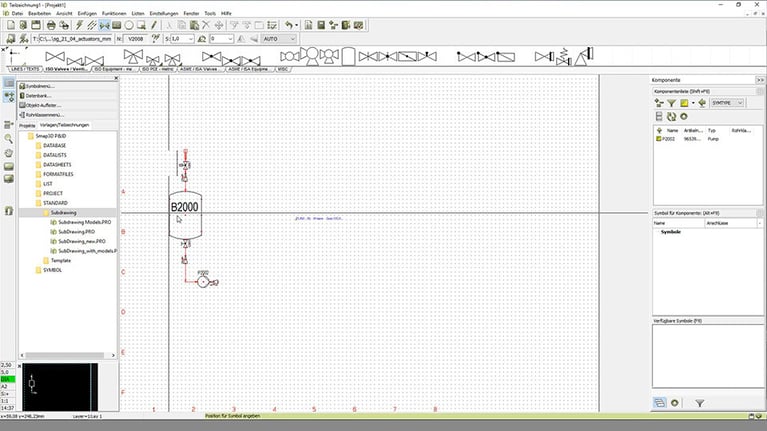Click the Undo arrow icon
767x431 pixels.
pyautogui.click(x=289, y=25)
